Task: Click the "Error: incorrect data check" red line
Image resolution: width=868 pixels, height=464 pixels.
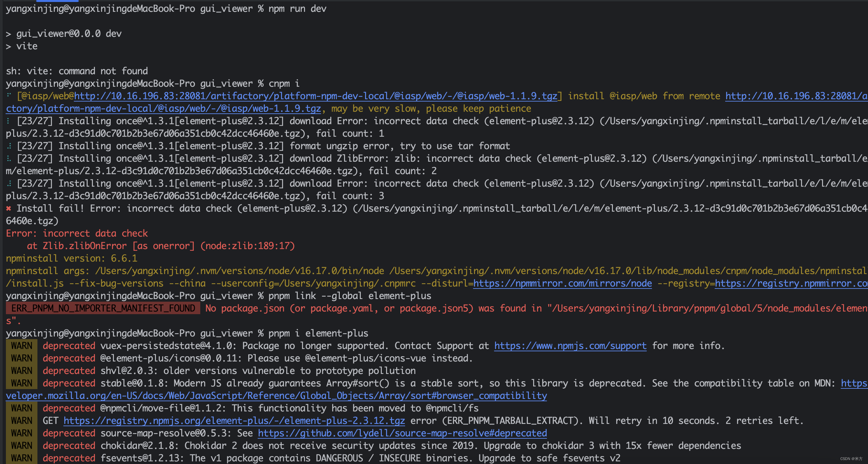Action: tap(77, 233)
